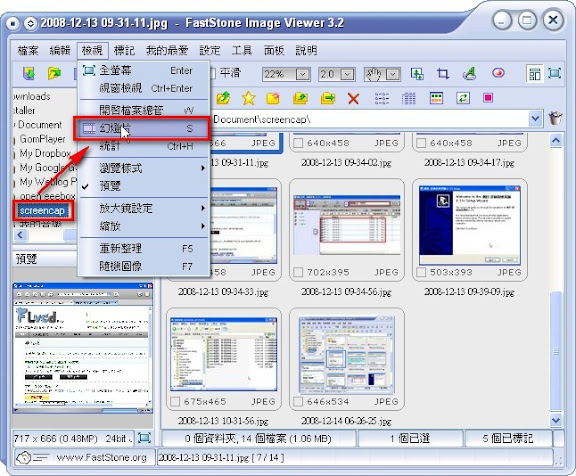The width and height of the screenshot is (576, 476).
Task: Choose 視窗檢視 menu entry
Action: pyautogui.click(x=144, y=88)
